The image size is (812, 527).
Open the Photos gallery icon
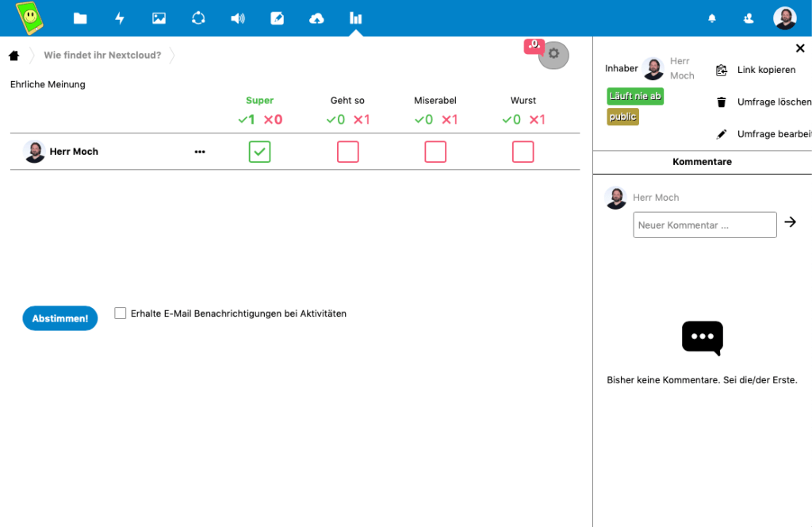[x=159, y=18]
